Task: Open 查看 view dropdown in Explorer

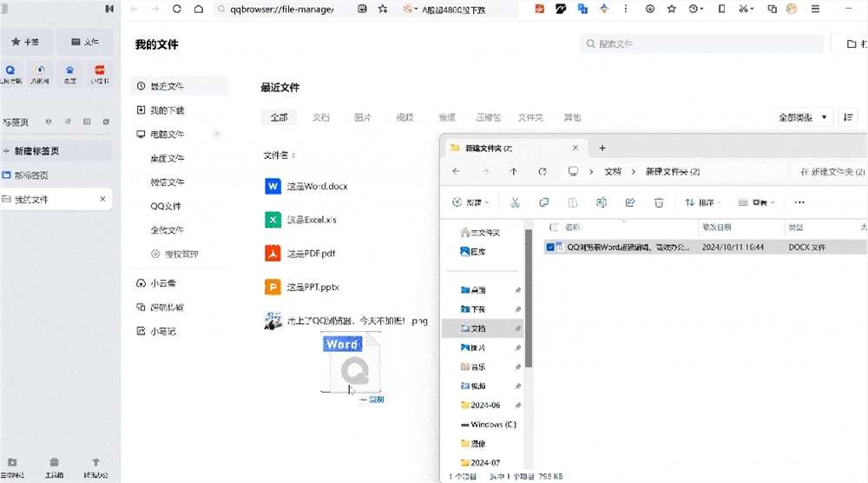Action: point(757,202)
